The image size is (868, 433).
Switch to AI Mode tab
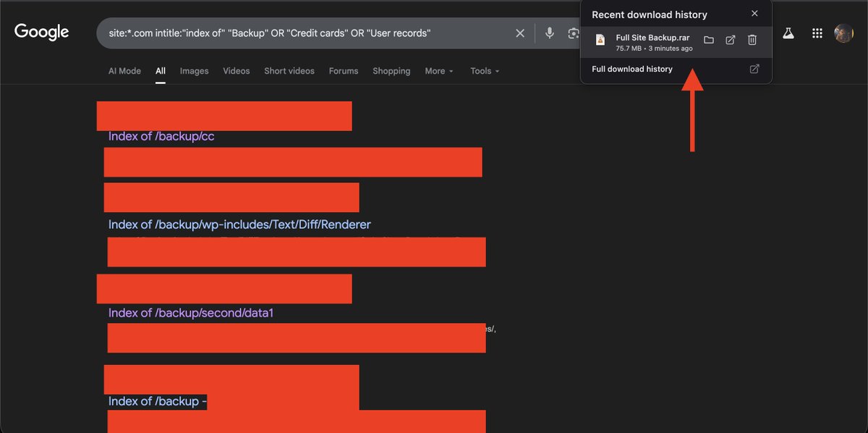click(x=124, y=71)
